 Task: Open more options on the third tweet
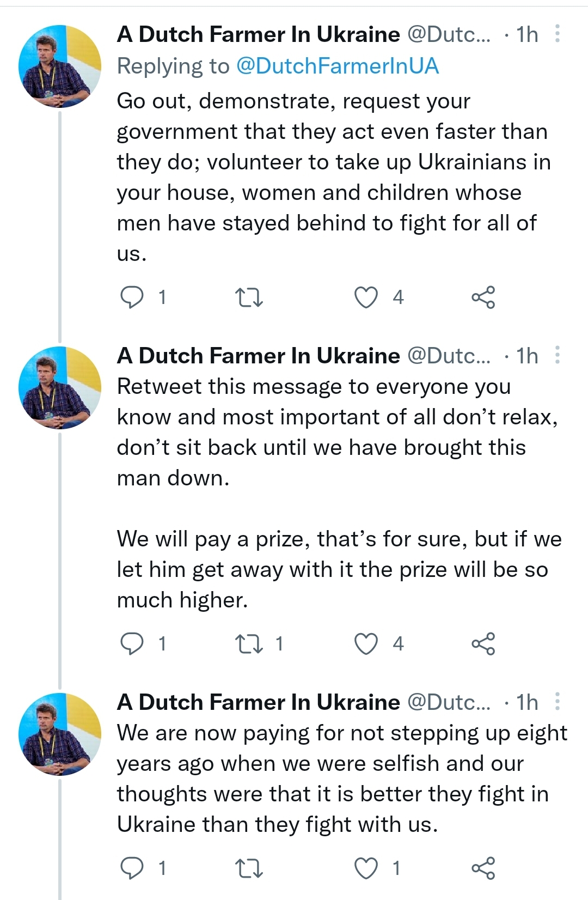(558, 702)
